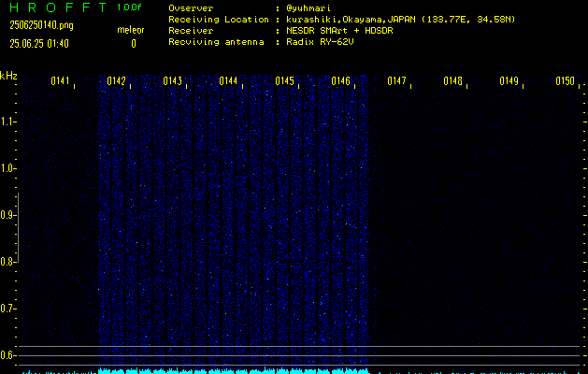This screenshot has height=374, width=588.
Task: Click time marker 0142
Action: [x=116, y=80]
